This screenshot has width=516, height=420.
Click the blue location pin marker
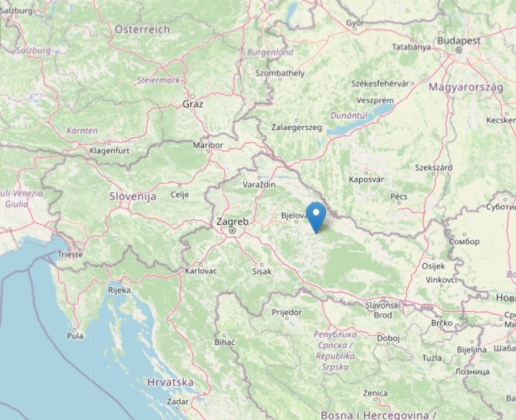click(316, 218)
